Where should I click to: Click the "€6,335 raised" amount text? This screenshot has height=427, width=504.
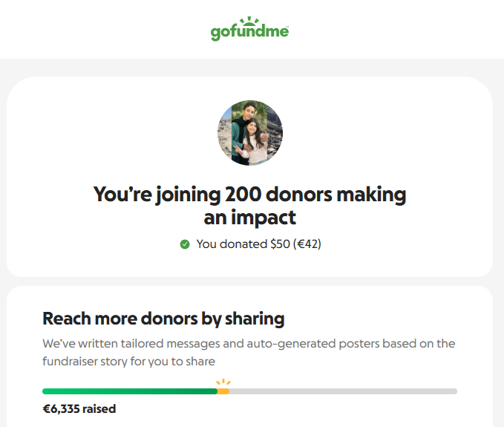pos(79,408)
